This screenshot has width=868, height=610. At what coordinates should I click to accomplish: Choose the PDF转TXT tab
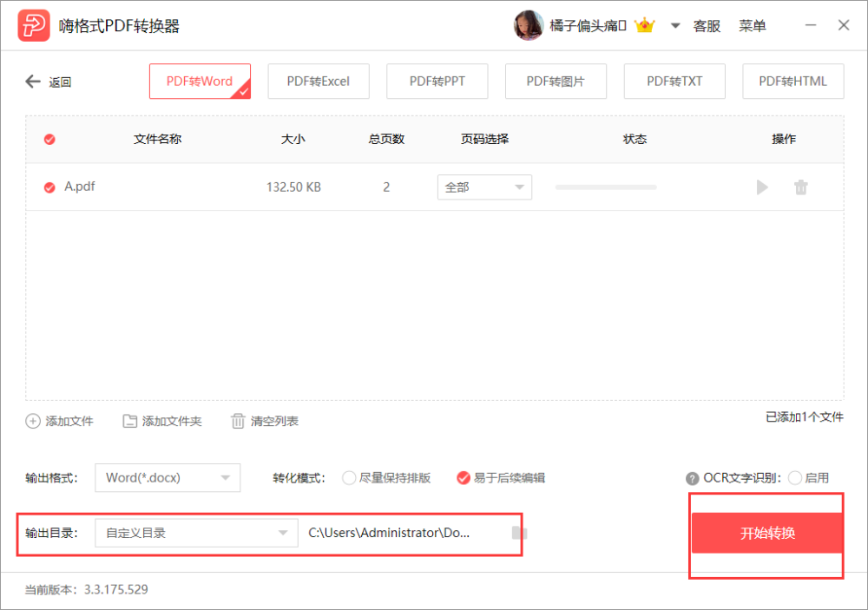[674, 82]
